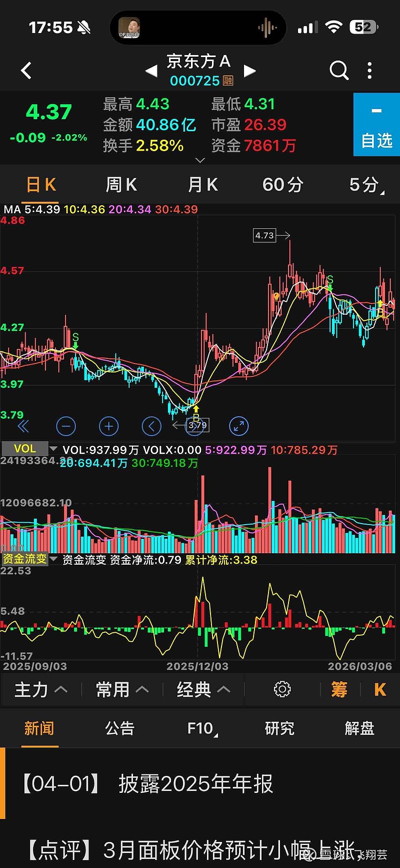
Task: Zoom out chart with minus circle
Action: coord(66,426)
